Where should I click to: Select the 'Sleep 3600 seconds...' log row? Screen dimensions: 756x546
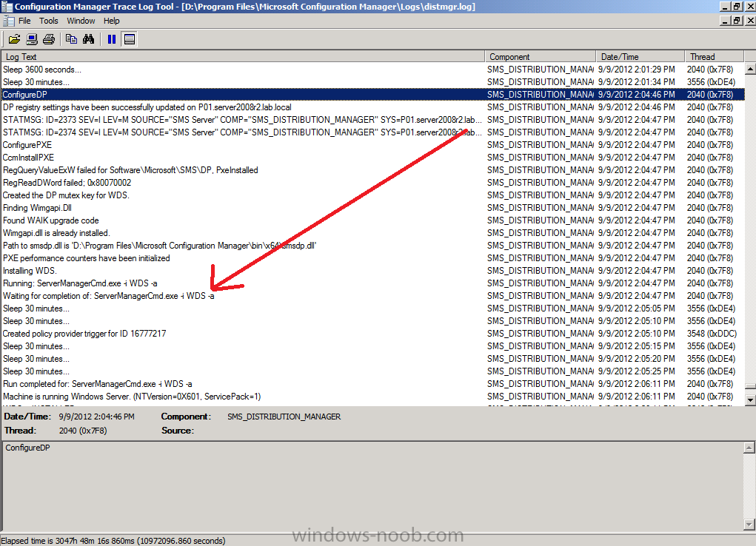(x=372, y=70)
